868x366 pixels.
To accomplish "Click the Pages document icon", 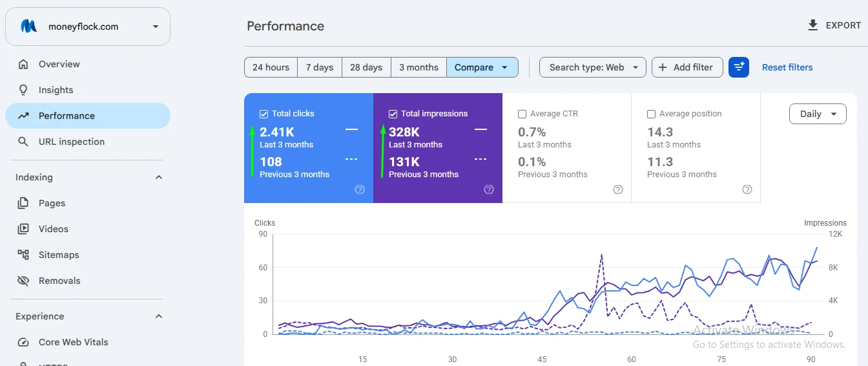I will [x=23, y=203].
